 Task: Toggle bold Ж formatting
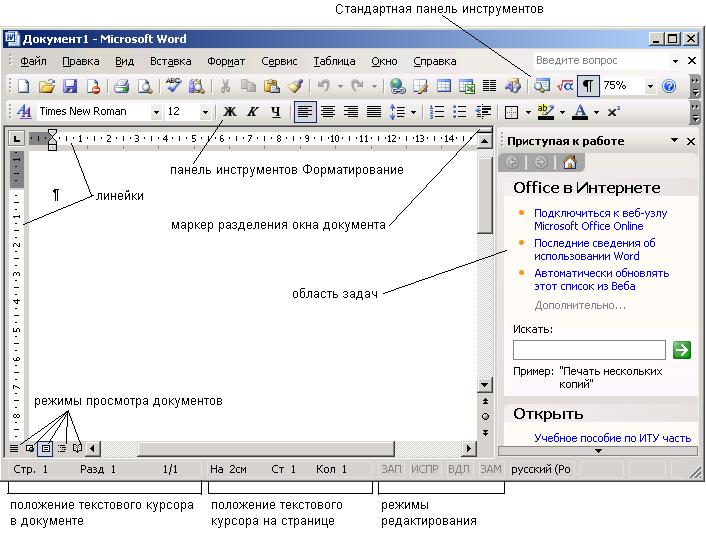(230, 111)
